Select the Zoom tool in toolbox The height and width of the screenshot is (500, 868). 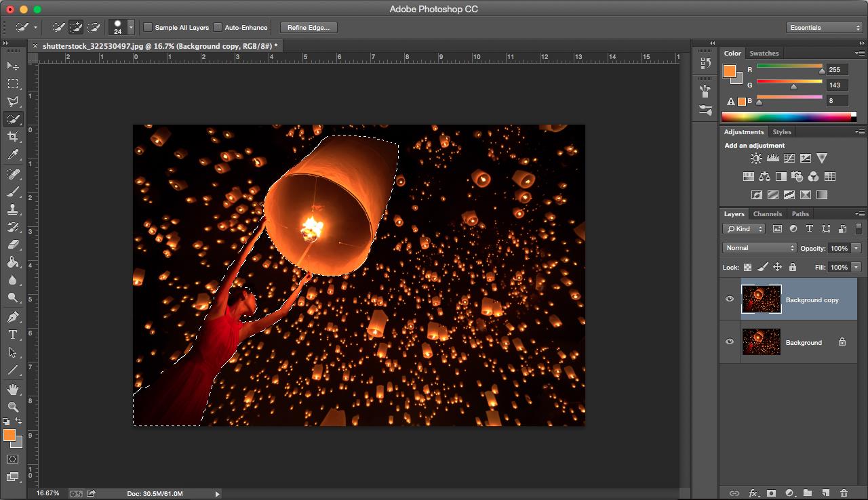(x=13, y=407)
